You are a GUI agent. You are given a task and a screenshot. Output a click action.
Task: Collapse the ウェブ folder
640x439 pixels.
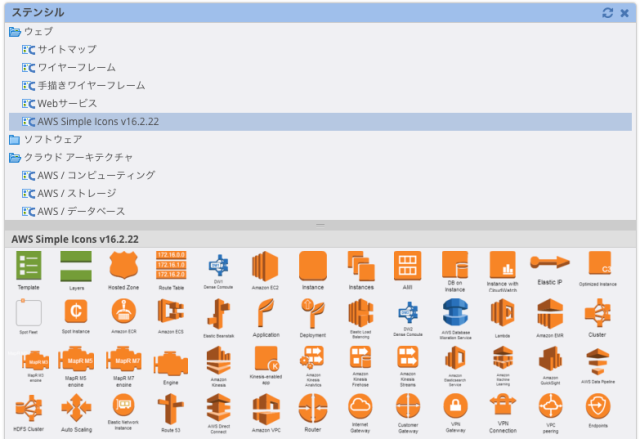[15, 31]
